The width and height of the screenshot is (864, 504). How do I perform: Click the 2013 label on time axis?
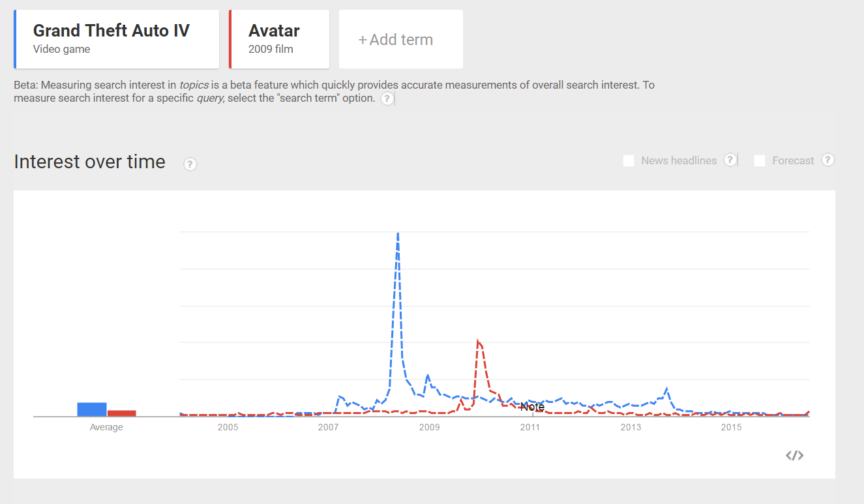631,428
